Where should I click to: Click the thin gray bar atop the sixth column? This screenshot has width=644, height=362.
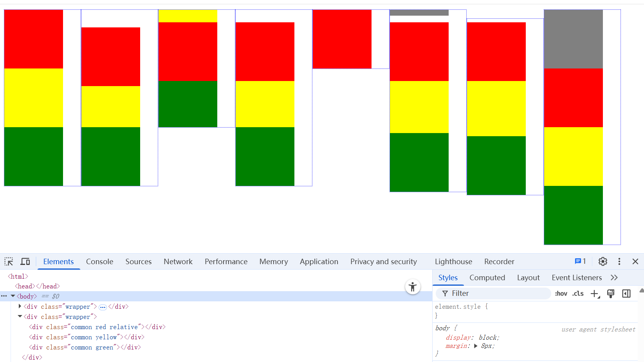click(x=419, y=13)
